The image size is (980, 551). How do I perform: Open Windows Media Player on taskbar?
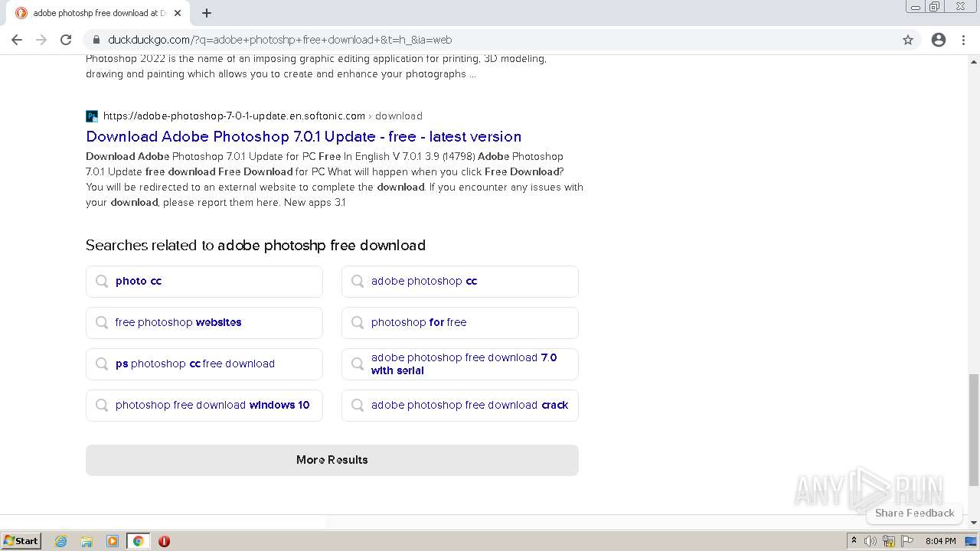pos(113,541)
